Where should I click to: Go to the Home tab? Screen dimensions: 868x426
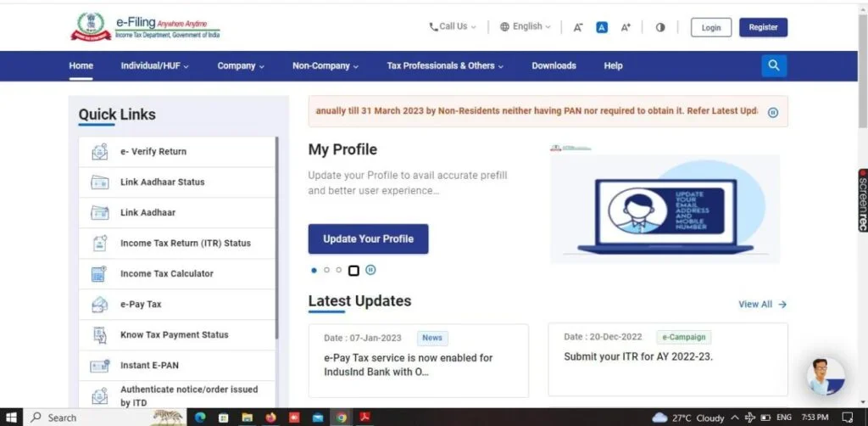pos(81,65)
